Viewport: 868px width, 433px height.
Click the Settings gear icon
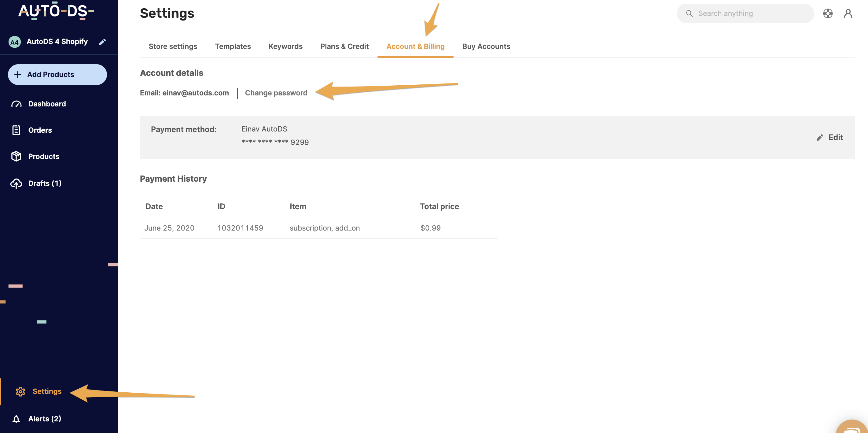pyautogui.click(x=20, y=391)
